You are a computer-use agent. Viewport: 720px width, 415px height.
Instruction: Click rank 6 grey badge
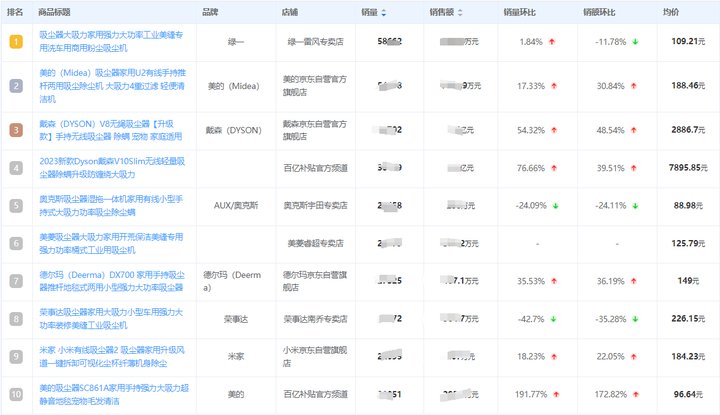point(16,243)
